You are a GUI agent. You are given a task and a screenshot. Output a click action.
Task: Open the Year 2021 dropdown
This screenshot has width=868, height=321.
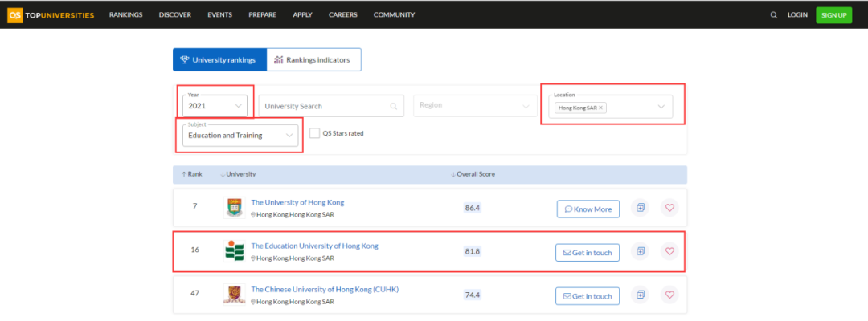pyautogui.click(x=215, y=105)
